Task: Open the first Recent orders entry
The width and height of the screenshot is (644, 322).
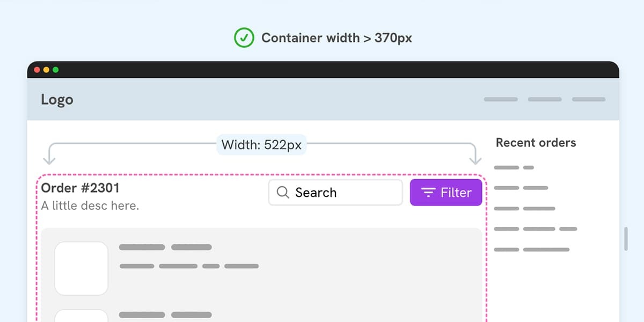Action: click(514, 167)
